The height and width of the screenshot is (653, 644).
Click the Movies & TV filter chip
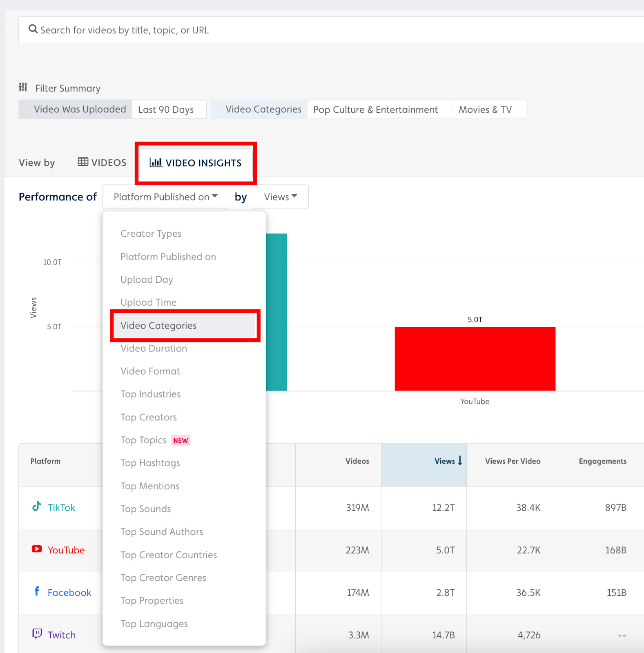click(x=485, y=110)
